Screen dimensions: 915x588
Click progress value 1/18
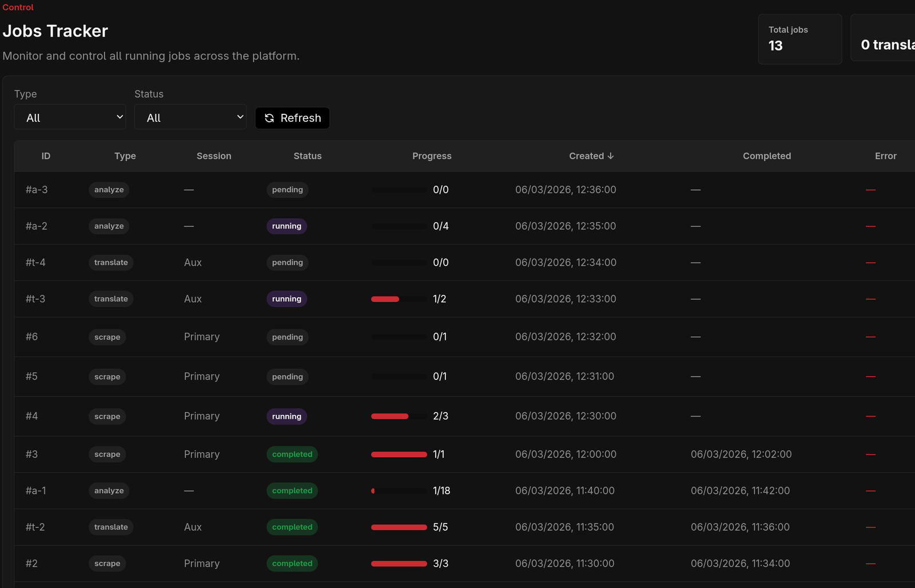pos(441,491)
